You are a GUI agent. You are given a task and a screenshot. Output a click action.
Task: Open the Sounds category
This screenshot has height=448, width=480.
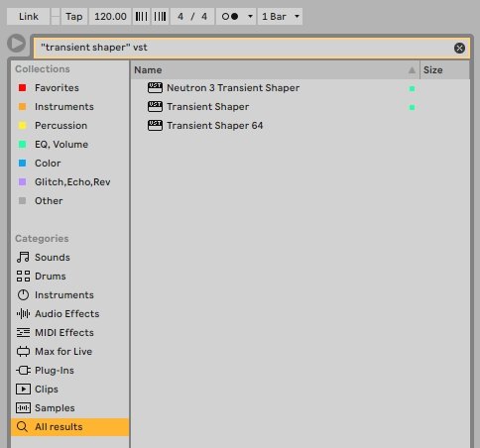tap(69, 257)
